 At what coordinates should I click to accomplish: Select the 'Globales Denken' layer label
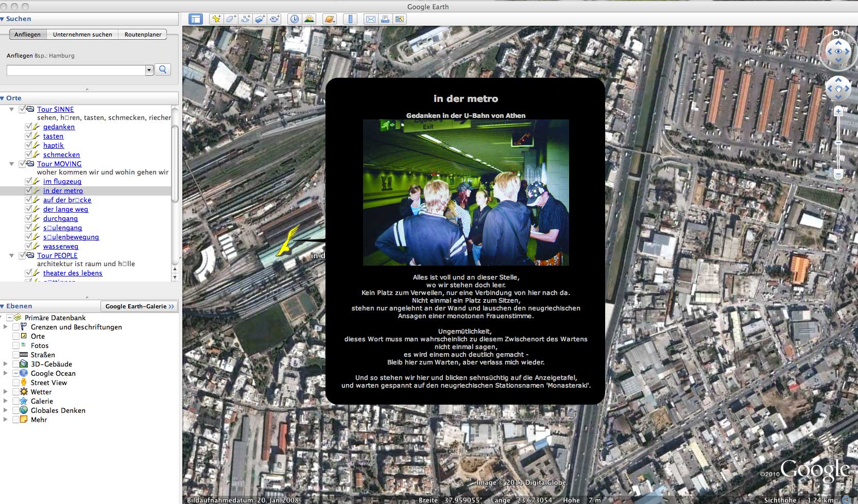(58, 410)
